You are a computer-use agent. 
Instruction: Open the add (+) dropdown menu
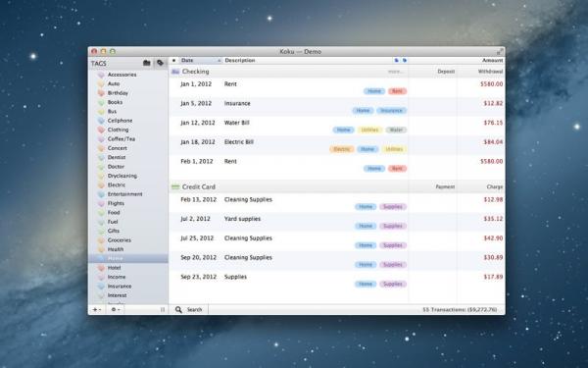coord(97,309)
